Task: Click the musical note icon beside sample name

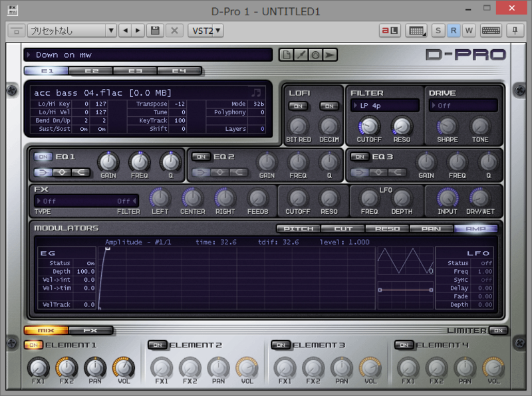Action: 256,92
